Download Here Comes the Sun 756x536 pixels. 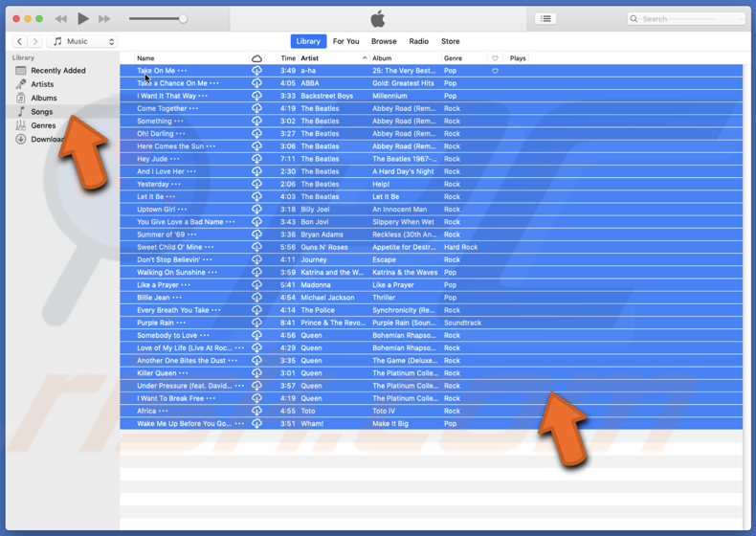tap(256, 146)
